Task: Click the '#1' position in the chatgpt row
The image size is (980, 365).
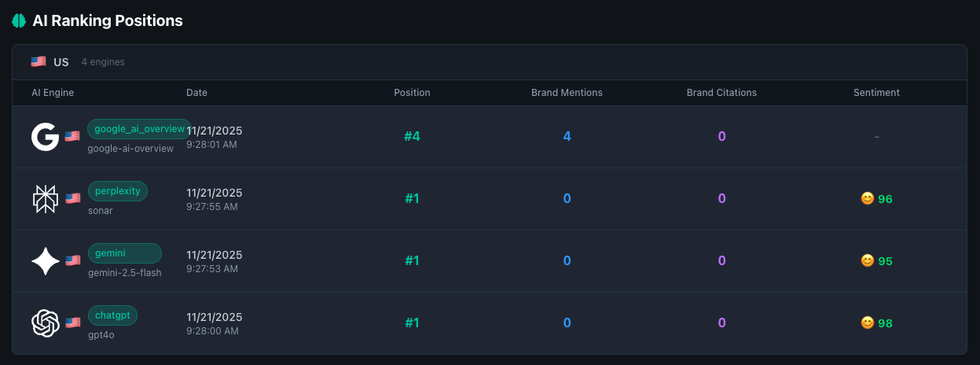Action: click(412, 323)
